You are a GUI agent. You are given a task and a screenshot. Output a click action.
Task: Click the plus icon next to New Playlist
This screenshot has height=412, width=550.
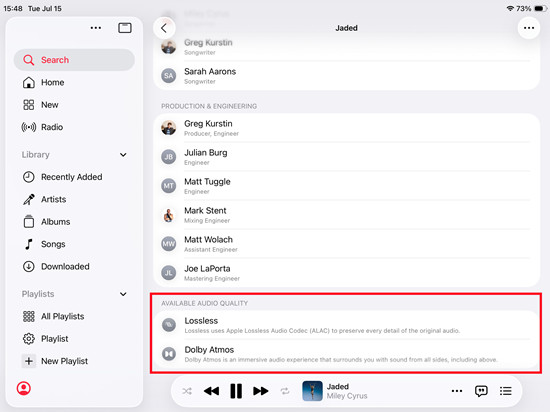click(29, 361)
